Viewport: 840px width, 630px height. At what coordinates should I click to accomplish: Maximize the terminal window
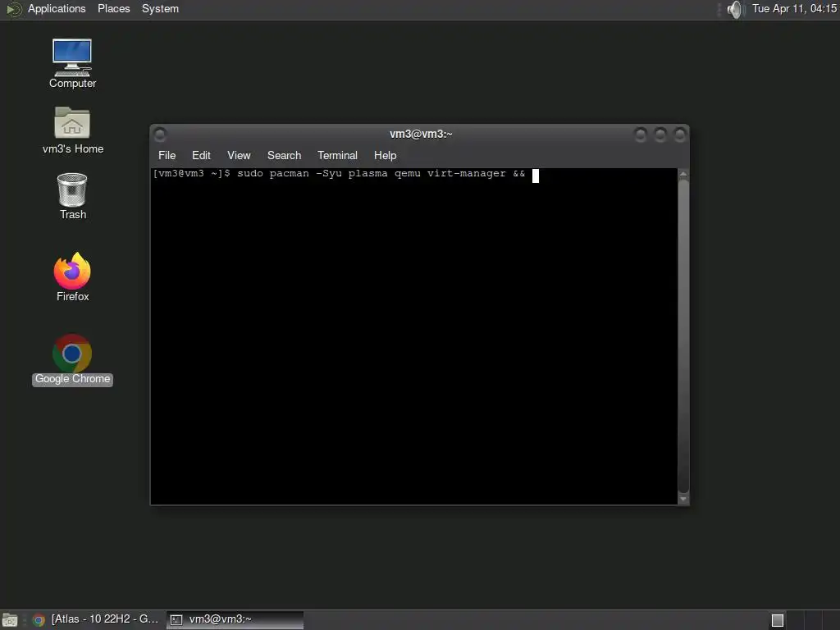pos(660,135)
